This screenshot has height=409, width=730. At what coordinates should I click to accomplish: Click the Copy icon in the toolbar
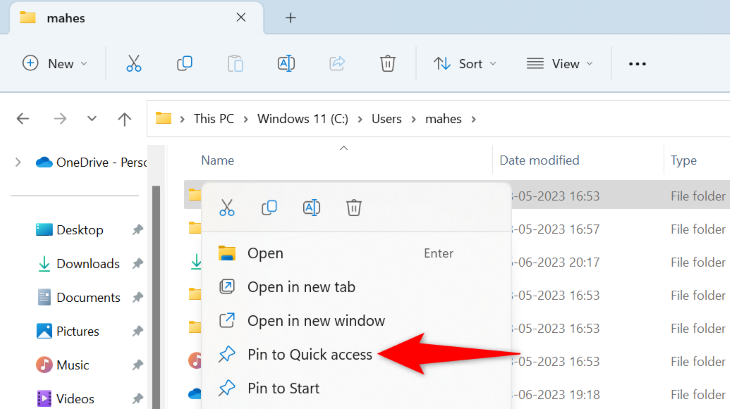(x=185, y=63)
